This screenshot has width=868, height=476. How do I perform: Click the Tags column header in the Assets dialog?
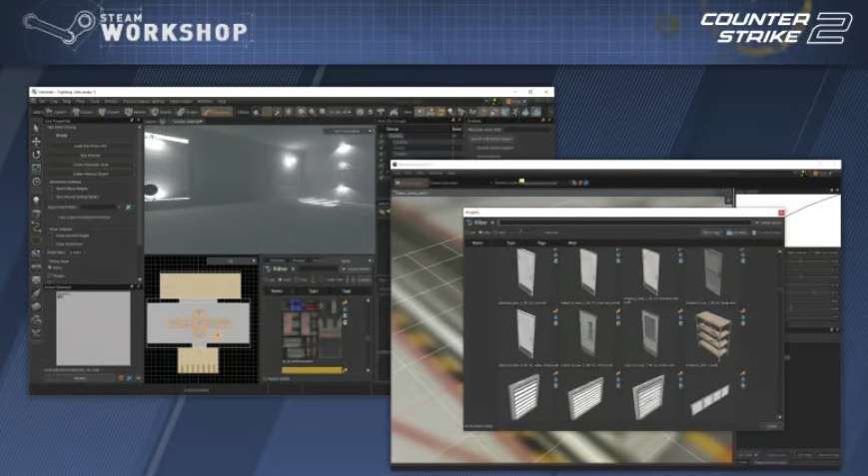[541, 242]
